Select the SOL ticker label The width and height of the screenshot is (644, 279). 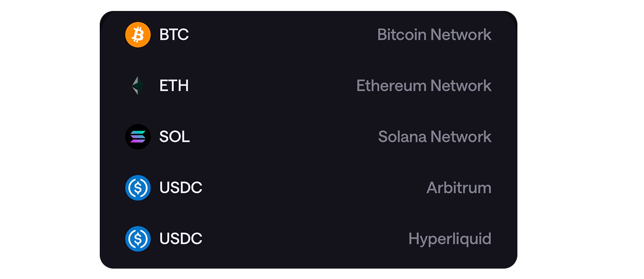click(x=174, y=136)
